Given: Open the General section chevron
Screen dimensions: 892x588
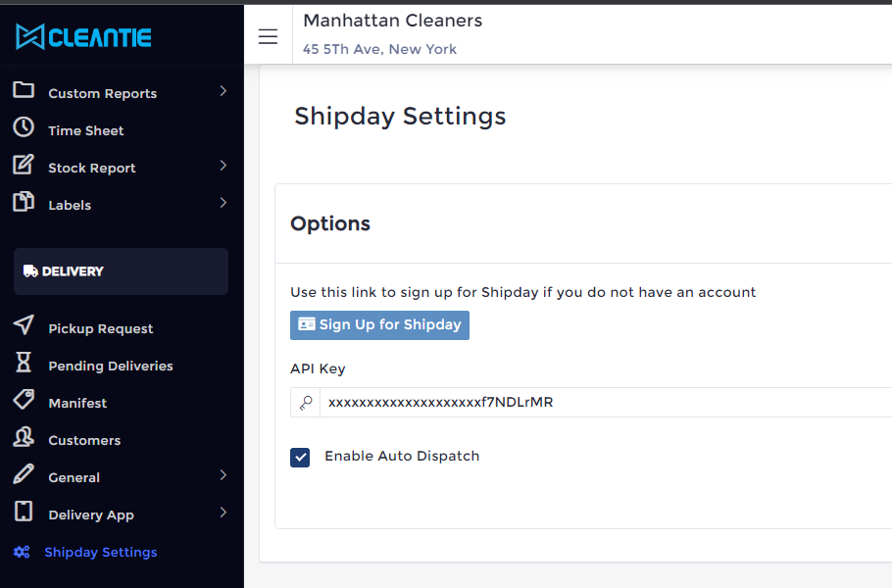Looking at the screenshot, I should pos(223,476).
